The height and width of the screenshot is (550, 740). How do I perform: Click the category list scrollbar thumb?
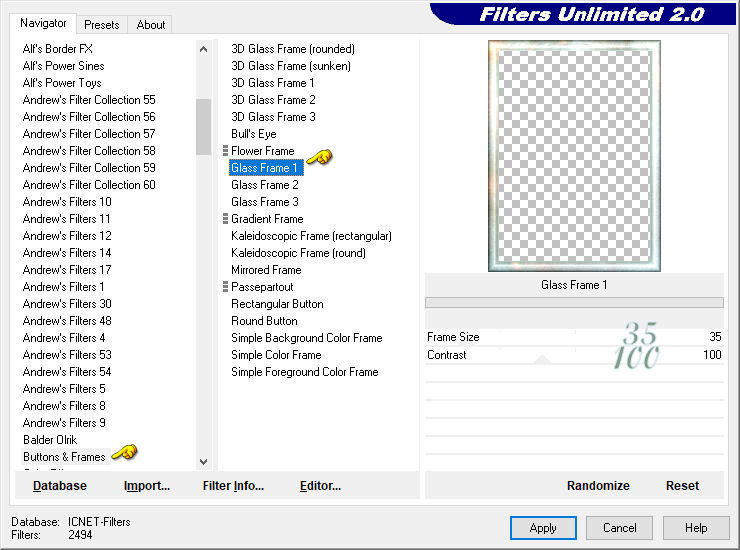[x=203, y=127]
